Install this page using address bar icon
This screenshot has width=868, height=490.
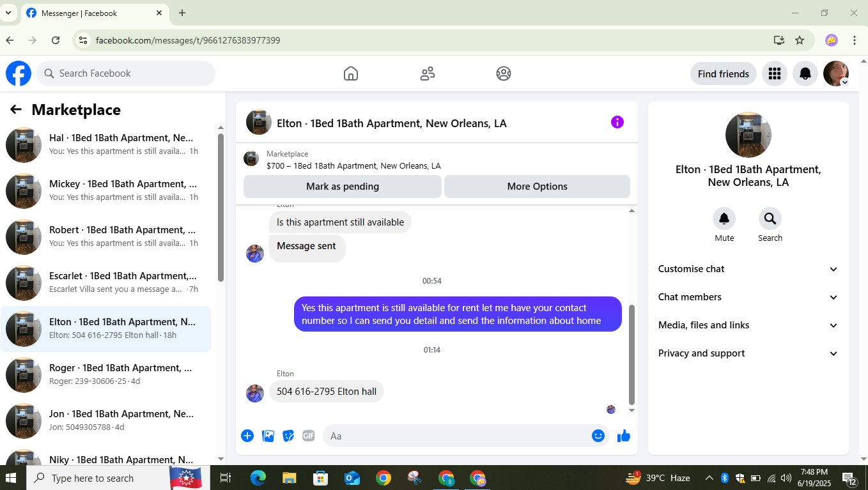(779, 40)
